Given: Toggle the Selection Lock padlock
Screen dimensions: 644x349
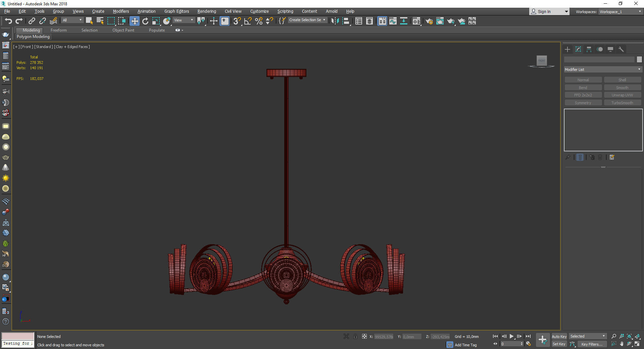Looking at the screenshot, I should point(355,336).
